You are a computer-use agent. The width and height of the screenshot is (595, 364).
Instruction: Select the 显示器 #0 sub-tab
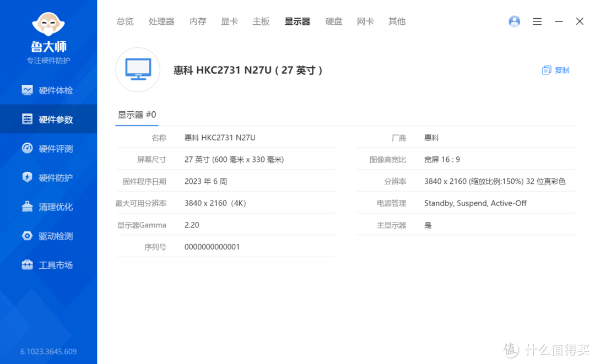click(x=137, y=115)
